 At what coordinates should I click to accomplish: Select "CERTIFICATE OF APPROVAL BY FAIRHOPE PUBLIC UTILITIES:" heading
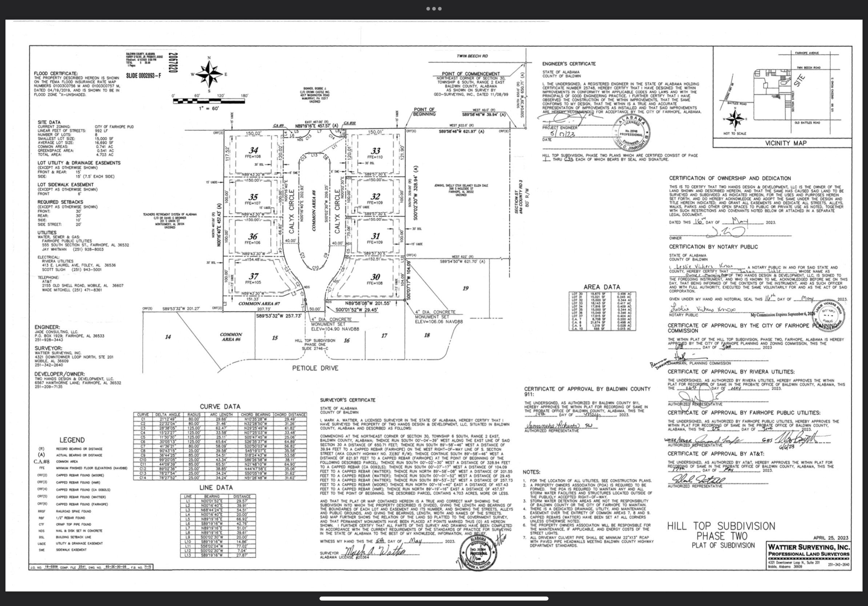[x=744, y=413]
